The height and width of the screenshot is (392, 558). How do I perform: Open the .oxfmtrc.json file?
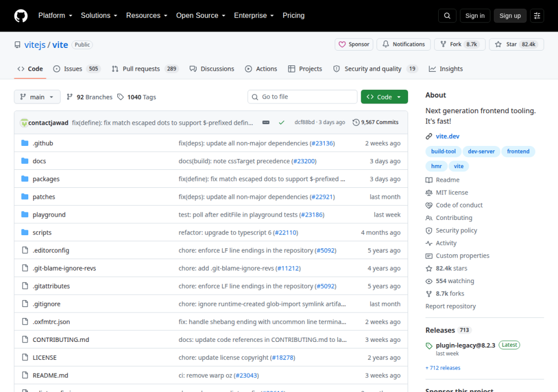[51, 322]
